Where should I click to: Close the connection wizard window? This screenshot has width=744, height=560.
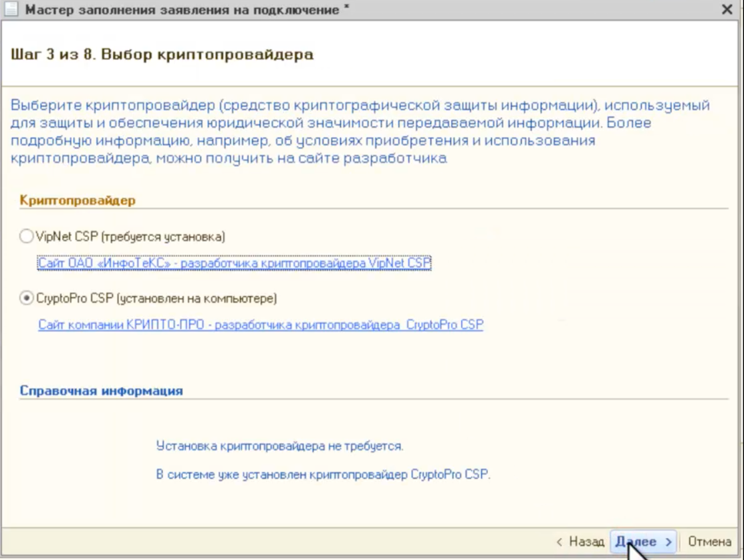click(727, 9)
